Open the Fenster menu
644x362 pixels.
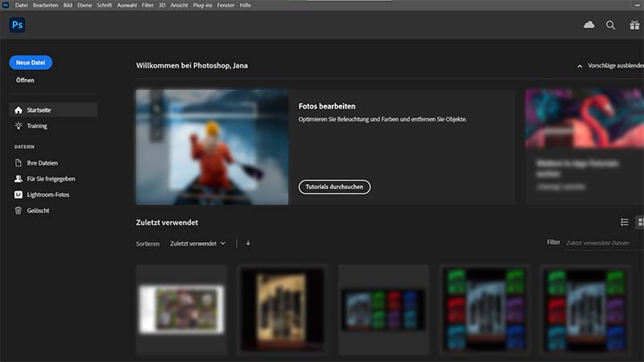tap(225, 5)
